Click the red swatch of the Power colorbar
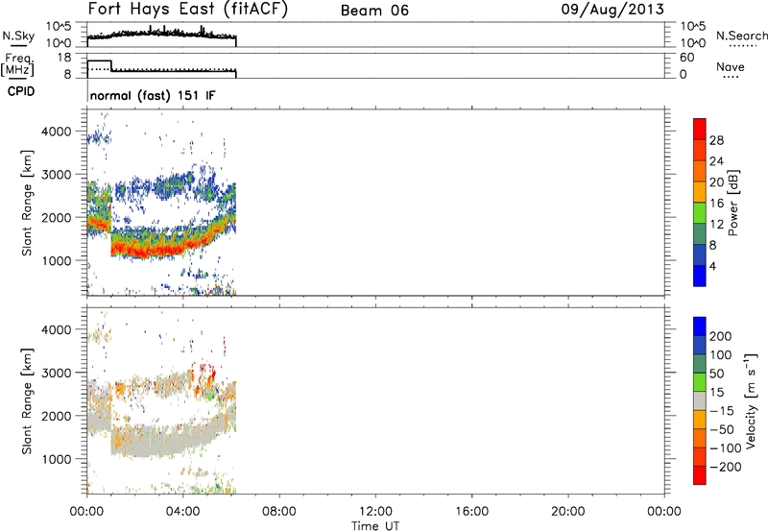The height and width of the screenshot is (532, 768). (700, 130)
